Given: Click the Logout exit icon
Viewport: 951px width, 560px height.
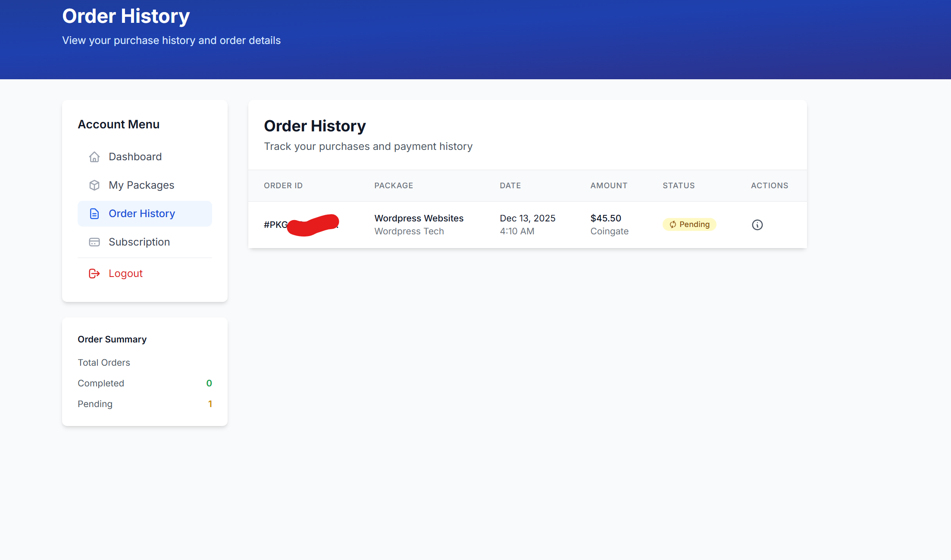Looking at the screenshot, I should click(94, 274).
